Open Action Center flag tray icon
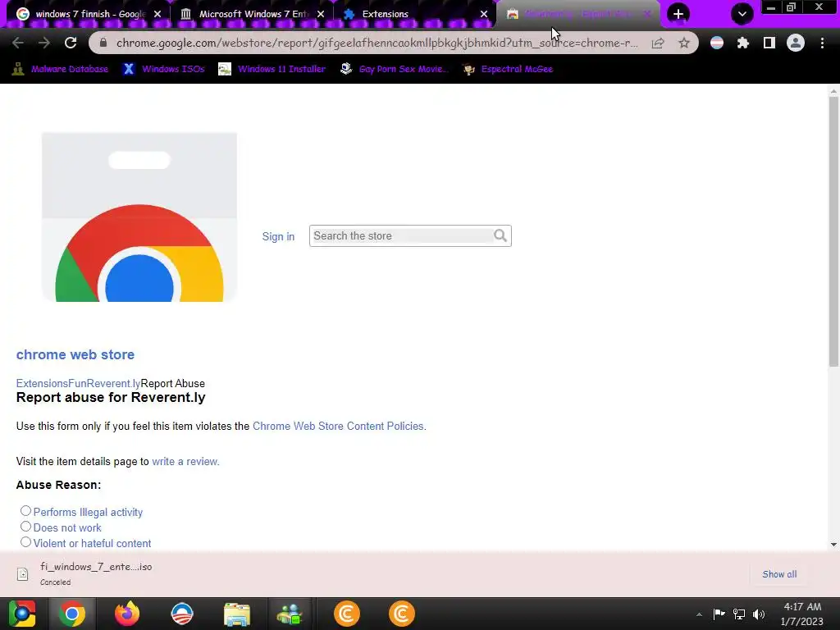Screen dimensions: 840x630 click(719, 614)
